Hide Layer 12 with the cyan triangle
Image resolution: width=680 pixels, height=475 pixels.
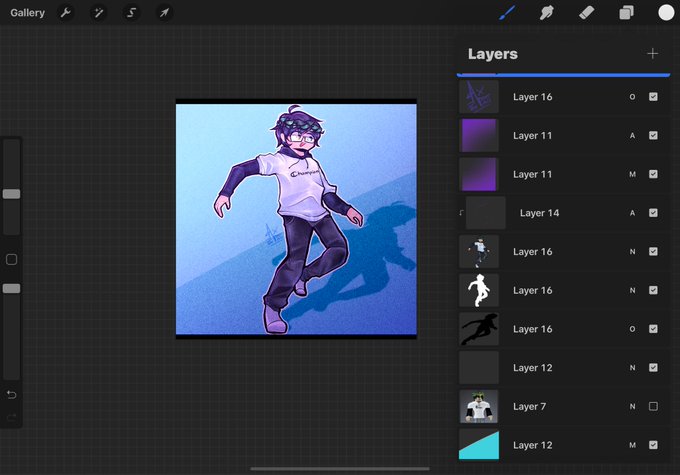pos(653,445)
